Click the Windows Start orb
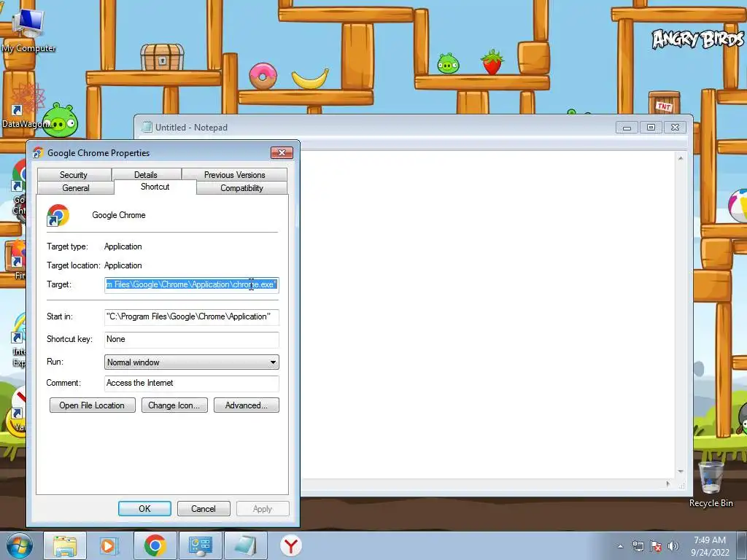Viewport: 747px width, 560px height. (x=20, y=545)
